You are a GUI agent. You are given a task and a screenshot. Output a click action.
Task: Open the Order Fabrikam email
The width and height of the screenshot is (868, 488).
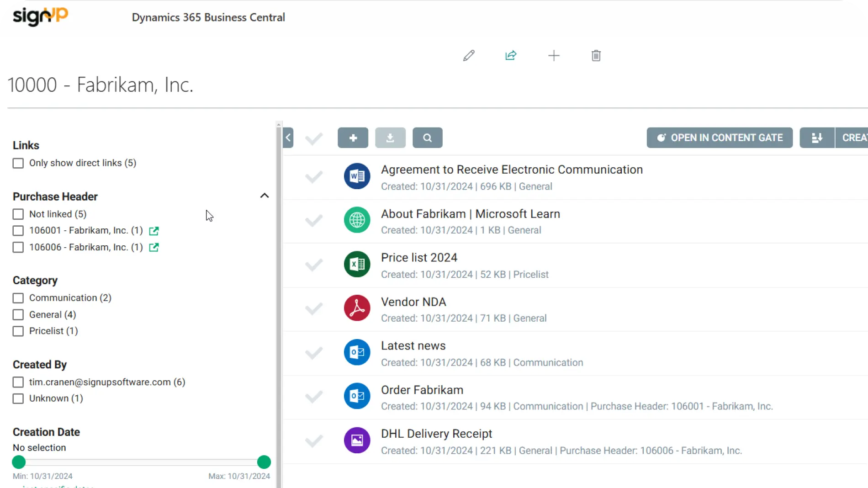tap(422, 390)
